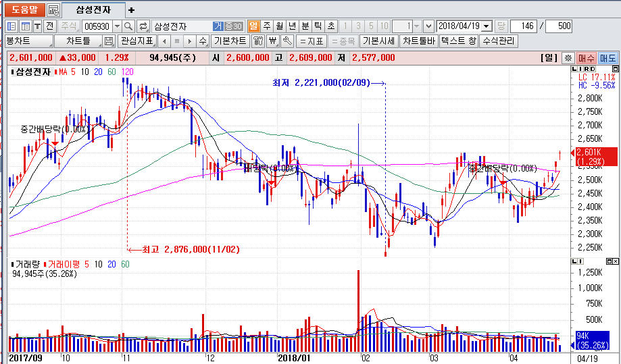Click the swap/refresh arrows icon beside search

click(143, 26)
